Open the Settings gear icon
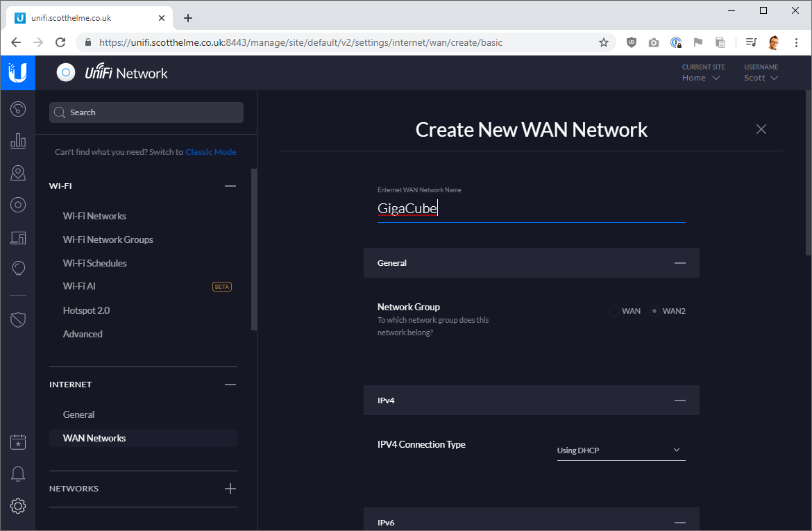812x531 pixels. click(18, 506)
